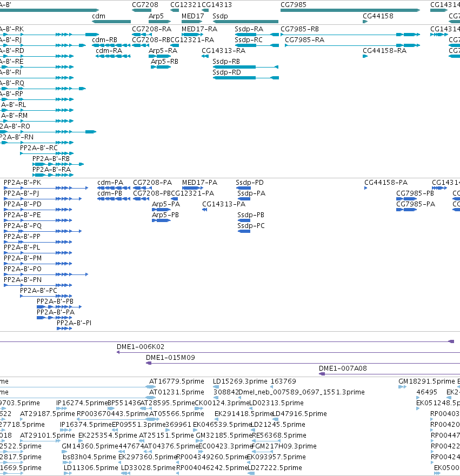Select protein Arp5-PA
The width and height of the screenshot is (460, 476).
click(x=161, y=210)
